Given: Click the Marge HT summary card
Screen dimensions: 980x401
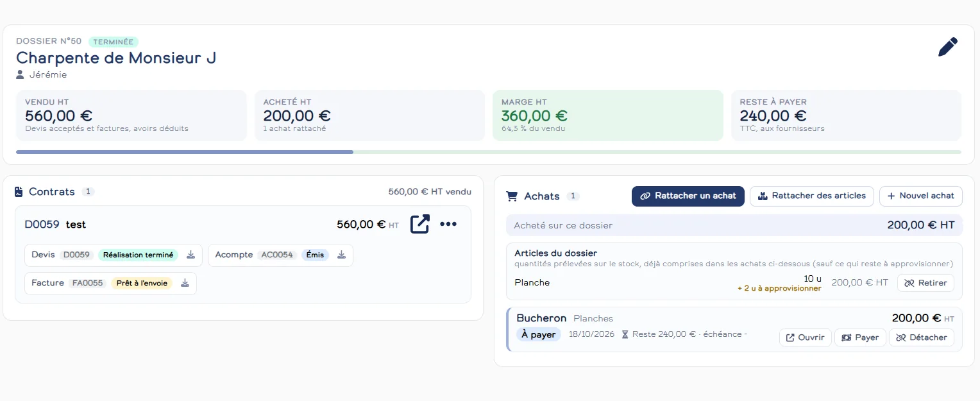Looking at the screenshot, I should tap(608, 115).
